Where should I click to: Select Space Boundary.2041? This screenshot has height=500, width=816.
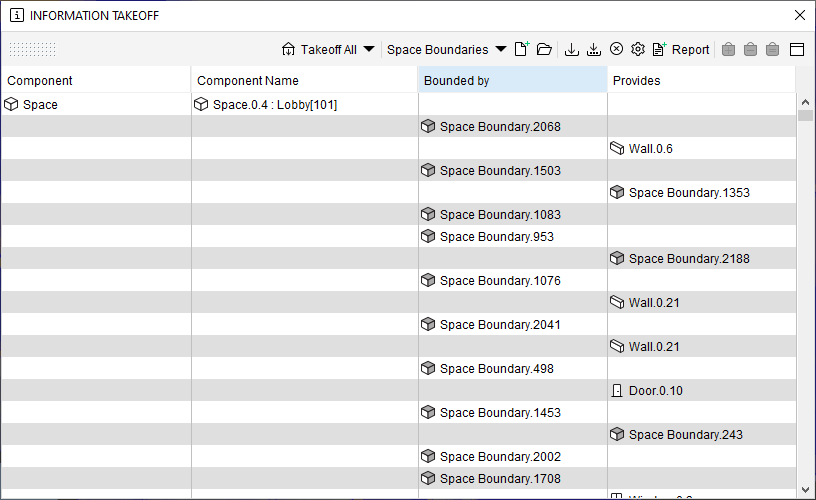[x=500, y=325]
